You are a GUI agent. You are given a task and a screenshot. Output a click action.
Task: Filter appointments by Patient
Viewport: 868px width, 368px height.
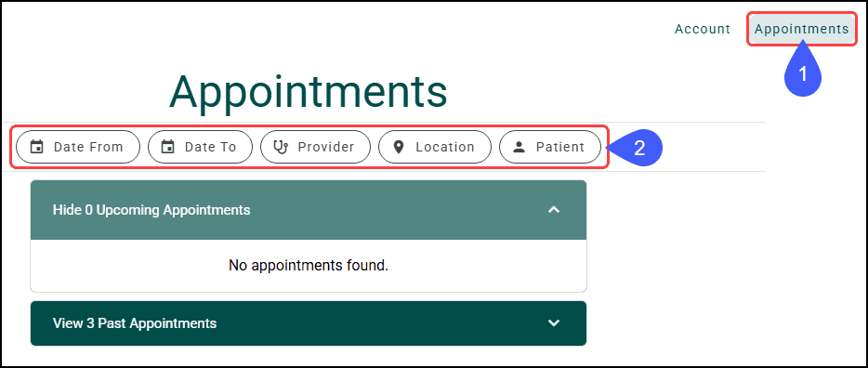pyautogui.click(x=549, y=147)
